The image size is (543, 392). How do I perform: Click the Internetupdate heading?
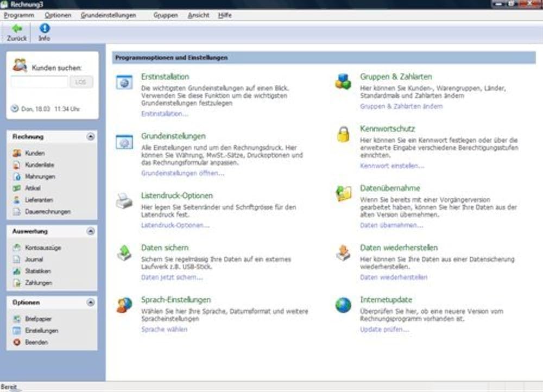[x=386, y=300]
